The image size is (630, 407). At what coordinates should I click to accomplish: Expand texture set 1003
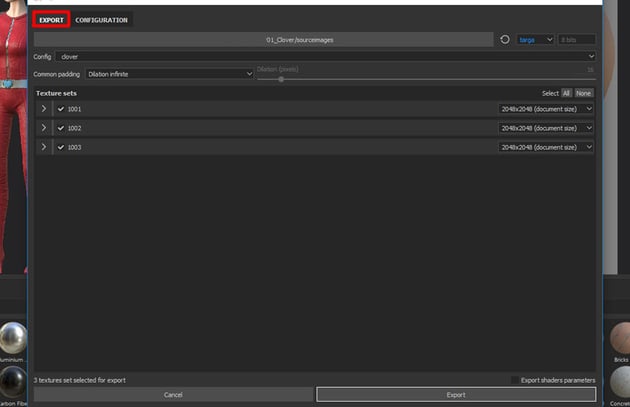44,147
